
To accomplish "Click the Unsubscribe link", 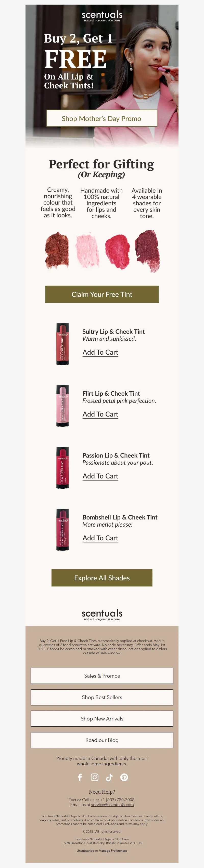I will pyautogui.click(x=85, y=850).
